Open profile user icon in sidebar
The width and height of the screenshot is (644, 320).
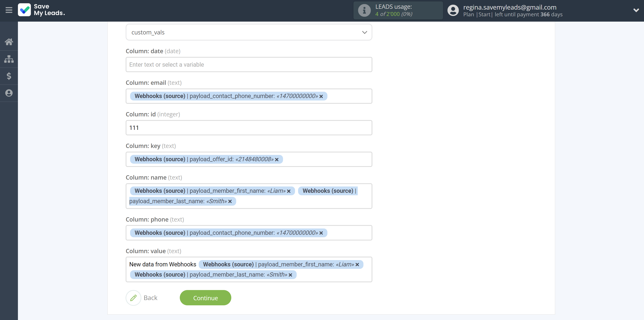point(9,93)
